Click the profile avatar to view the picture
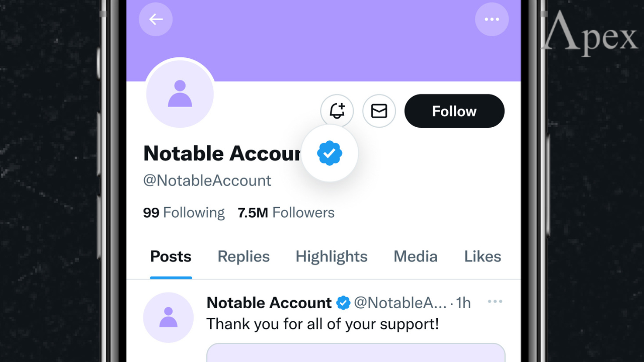644x362 pixels. (180, 94)
